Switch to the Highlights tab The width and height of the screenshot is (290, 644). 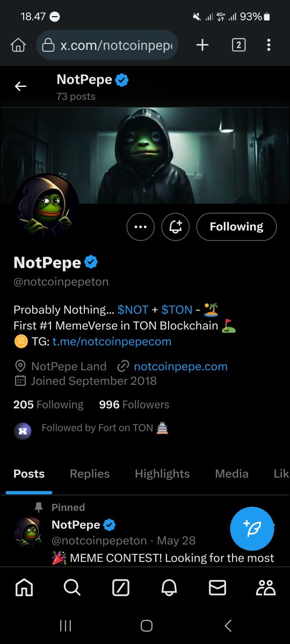[x=162, y=474]
